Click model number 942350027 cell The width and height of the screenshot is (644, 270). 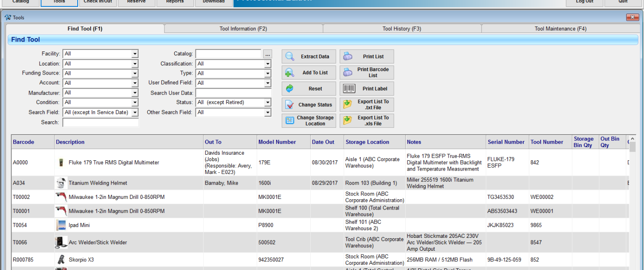pos(284,260)
